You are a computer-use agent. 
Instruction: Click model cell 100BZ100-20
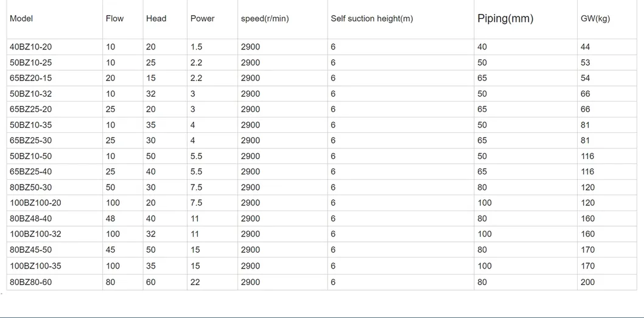pos(35,203)
